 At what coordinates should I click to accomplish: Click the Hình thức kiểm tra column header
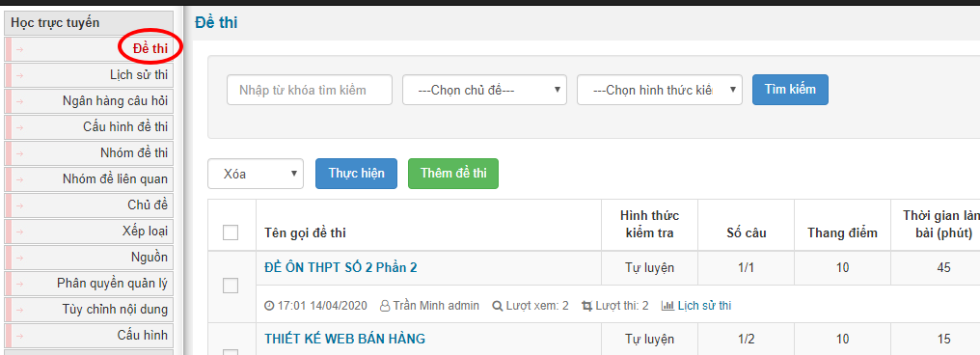point(649,225)
